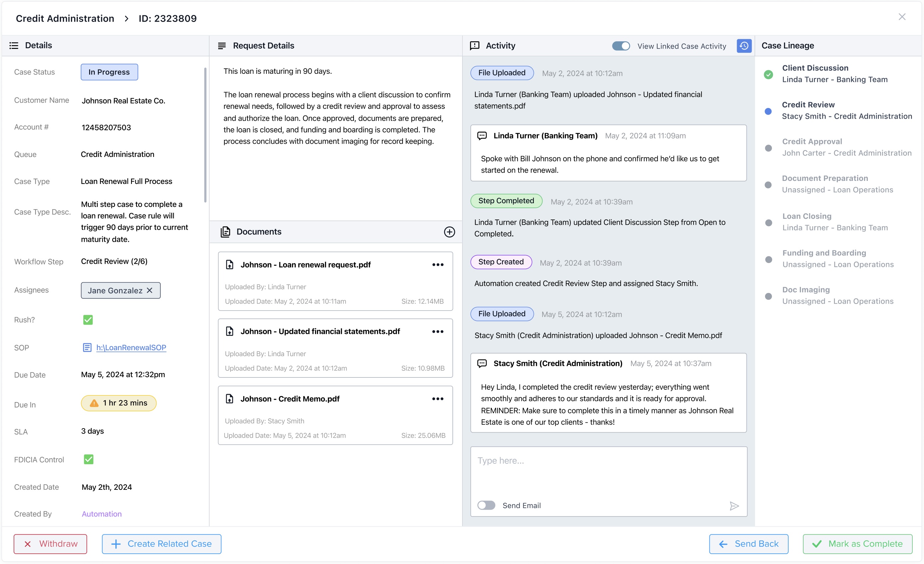
Task: Click the Mark as Complete button
Action: click(x=857, y=544)
